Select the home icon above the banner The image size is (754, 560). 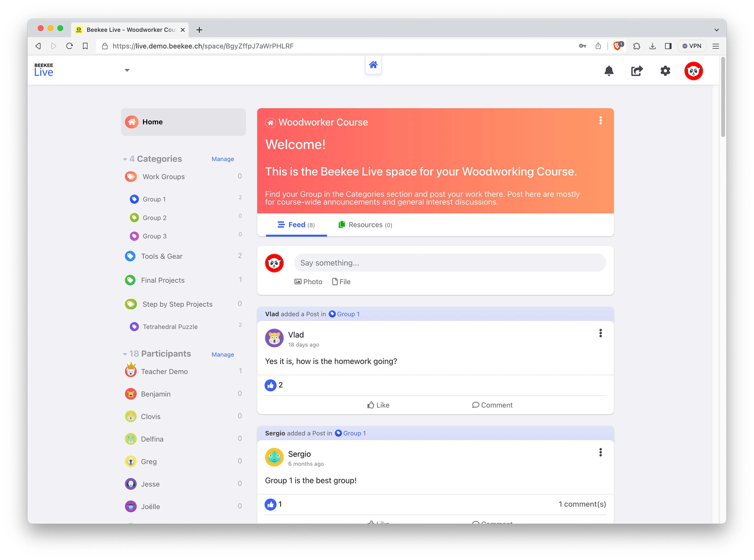373,65
